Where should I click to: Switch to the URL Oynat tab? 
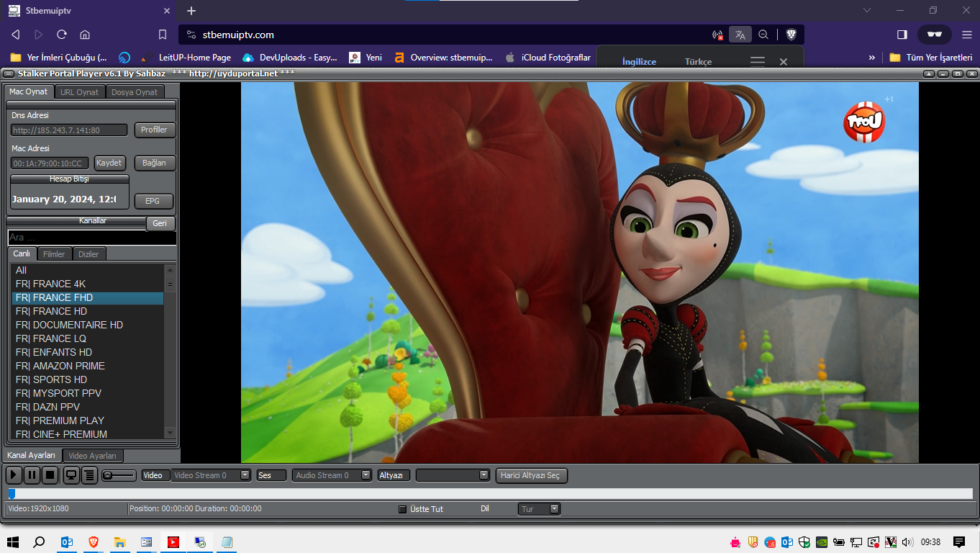click(79, 92)
